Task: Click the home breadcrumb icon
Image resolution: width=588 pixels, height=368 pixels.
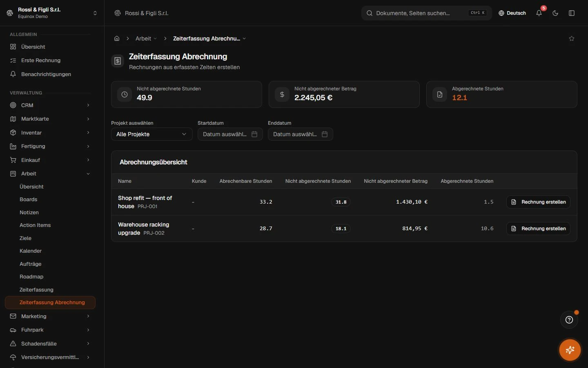Action: (117, 38)
